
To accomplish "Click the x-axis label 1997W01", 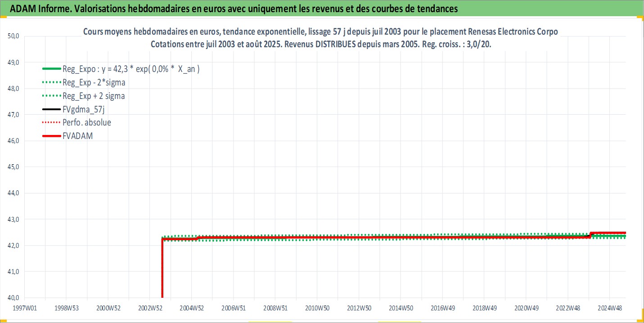I will 24,308.
